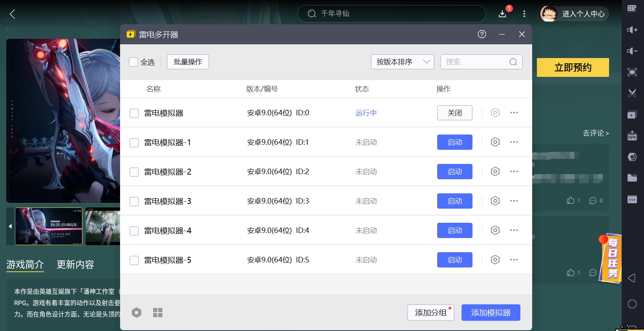This screenshot has width=644, height=331.
Task: Click the grid view icon at bottom
Action: coord(158,313)
